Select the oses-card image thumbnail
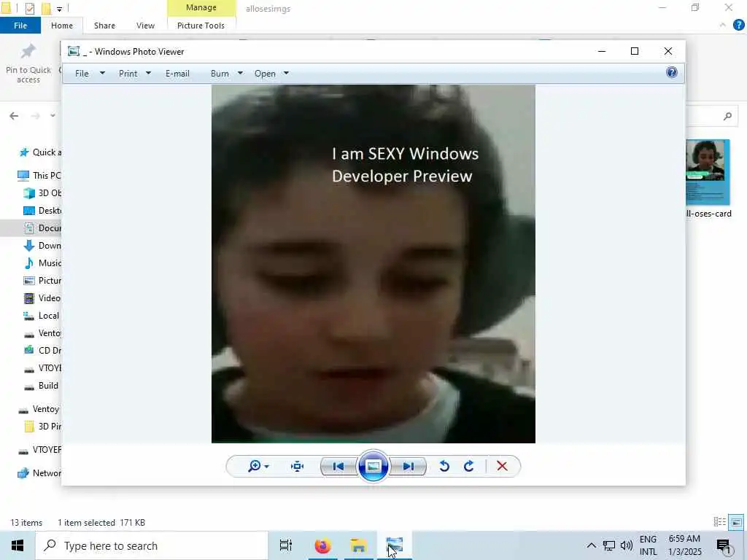This screenshot has height=560, width=747. pyautogui.click(x=708, y=172)
